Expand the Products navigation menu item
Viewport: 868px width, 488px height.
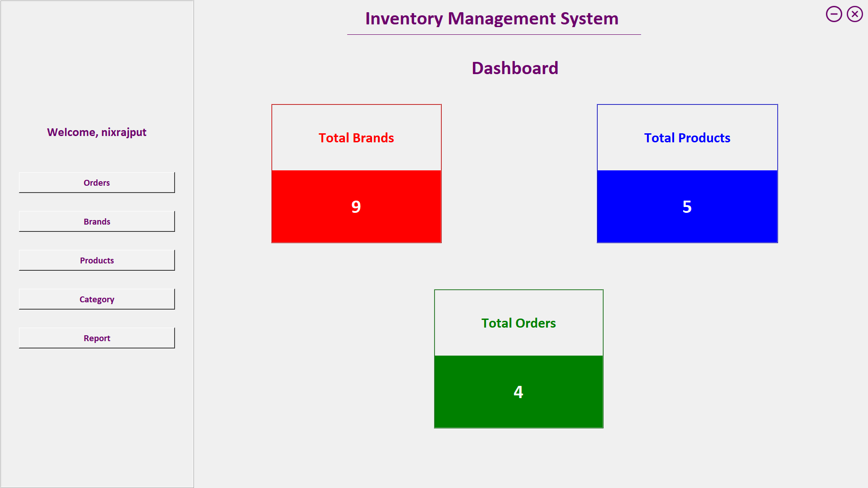click(x=97, y=260)
